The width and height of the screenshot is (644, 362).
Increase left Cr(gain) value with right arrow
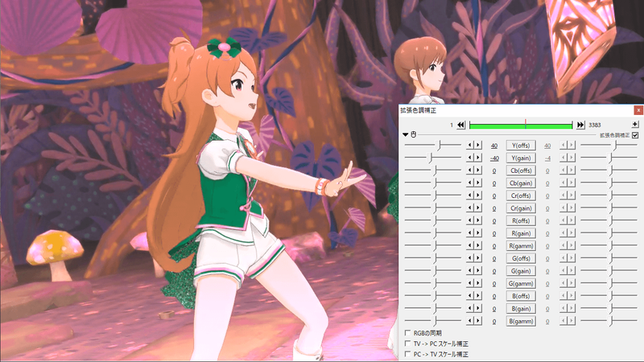click(477, 208)
